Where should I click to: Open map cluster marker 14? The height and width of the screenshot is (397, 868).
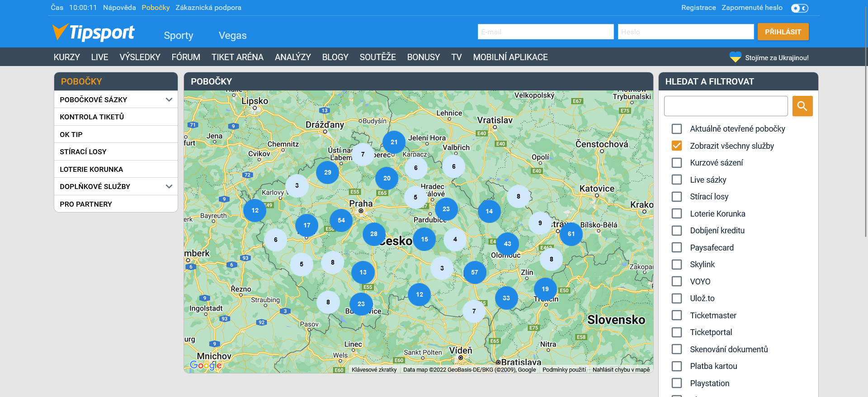click(x=489, y=211)
